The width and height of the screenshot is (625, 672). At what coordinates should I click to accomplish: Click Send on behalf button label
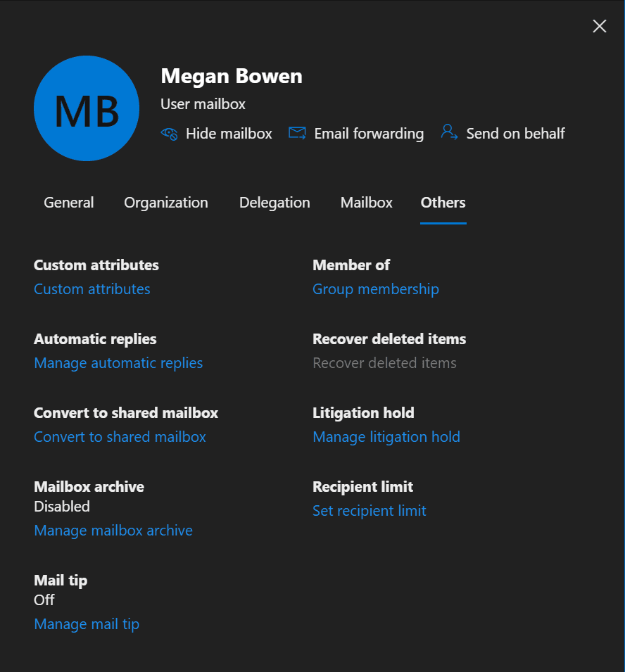tap(515, 134)
